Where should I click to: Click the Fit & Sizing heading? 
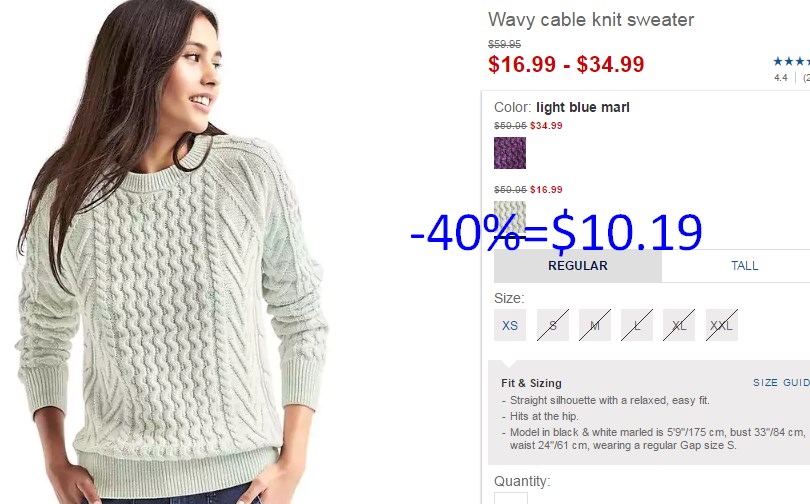click(531, 383)
